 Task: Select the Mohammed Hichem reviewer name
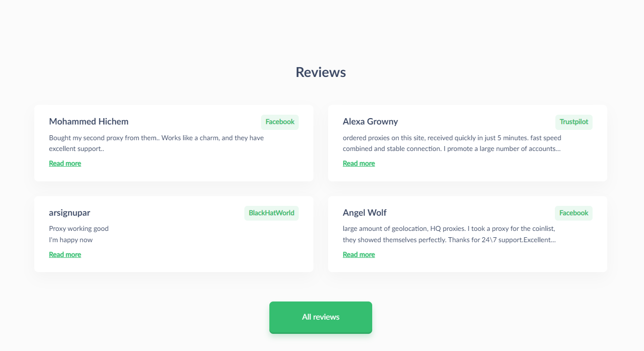coord(89,122)
